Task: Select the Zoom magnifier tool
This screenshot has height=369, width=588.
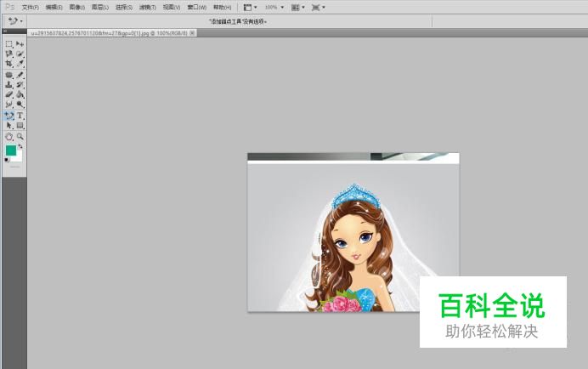Action: coord(20,137)
